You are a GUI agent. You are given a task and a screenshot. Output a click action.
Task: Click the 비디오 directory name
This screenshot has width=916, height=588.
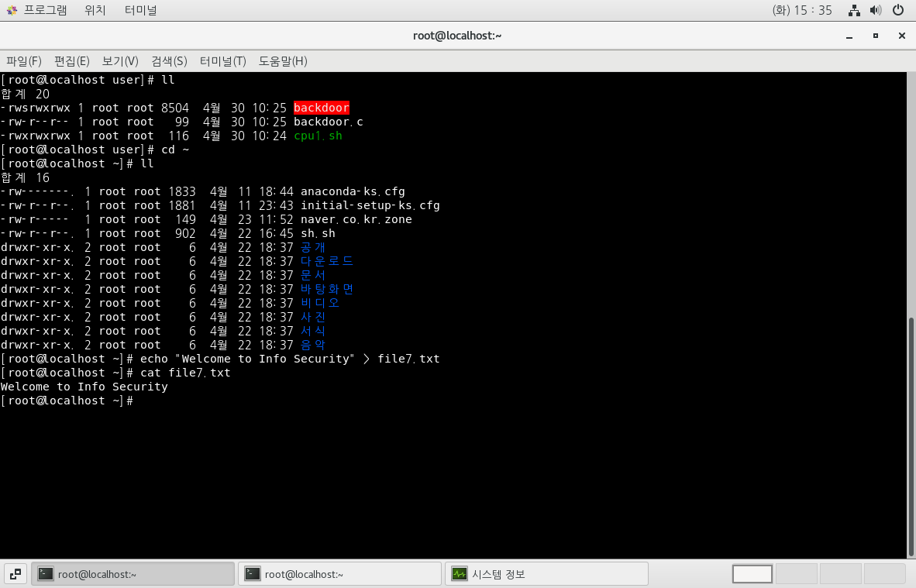point(320,304)
